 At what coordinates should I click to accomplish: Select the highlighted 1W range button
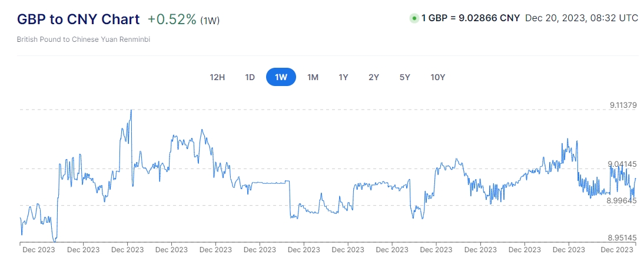[281, 77]
